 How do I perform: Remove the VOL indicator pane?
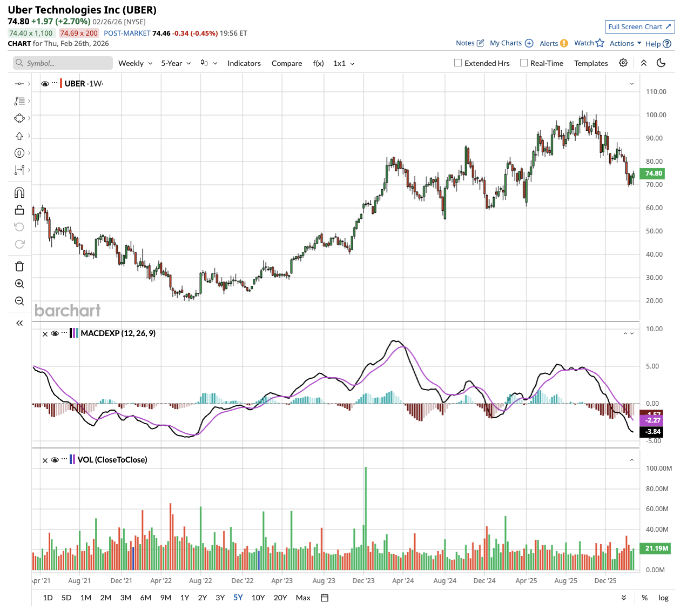pos(45,460)
